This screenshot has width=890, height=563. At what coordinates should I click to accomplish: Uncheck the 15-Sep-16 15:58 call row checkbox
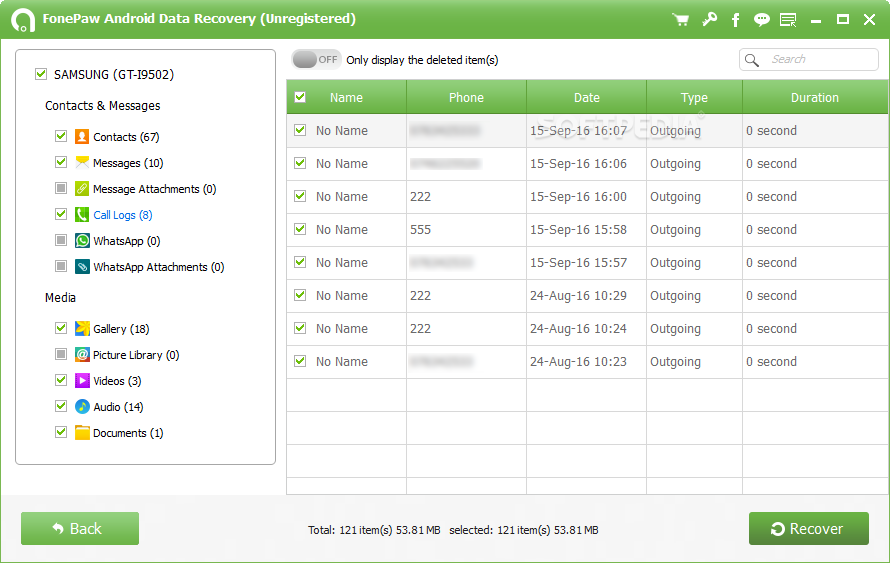300,229
